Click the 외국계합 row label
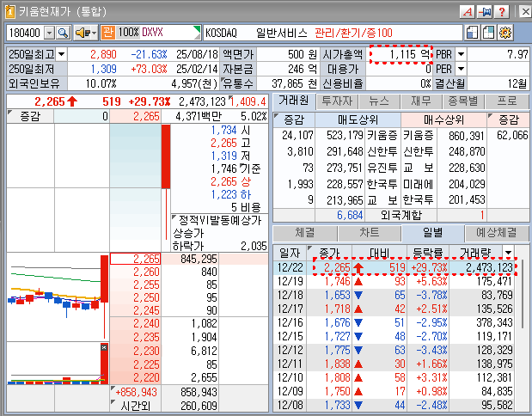 pos(401,215)
